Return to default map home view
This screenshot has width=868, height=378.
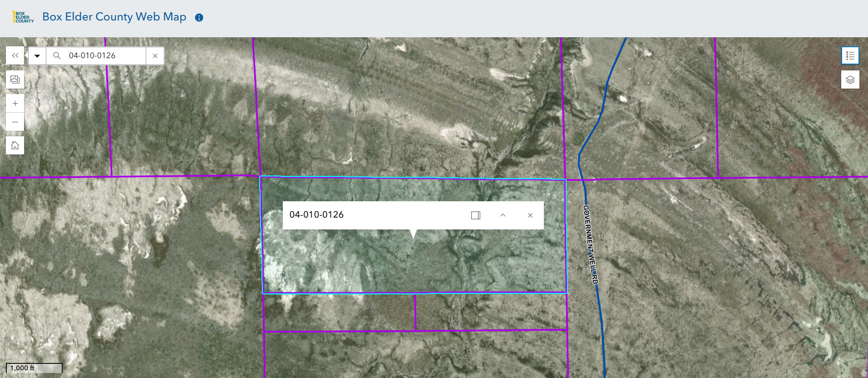tap(15, 145)
